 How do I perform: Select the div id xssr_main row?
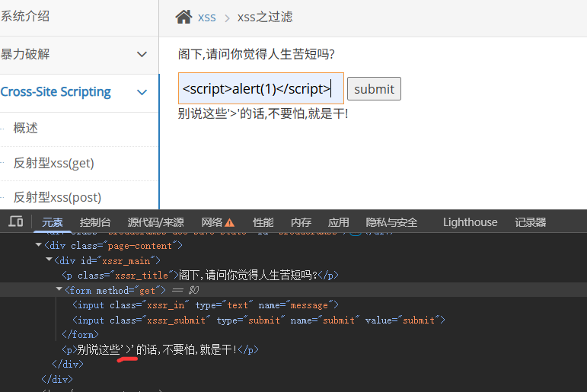pos(107,260)
